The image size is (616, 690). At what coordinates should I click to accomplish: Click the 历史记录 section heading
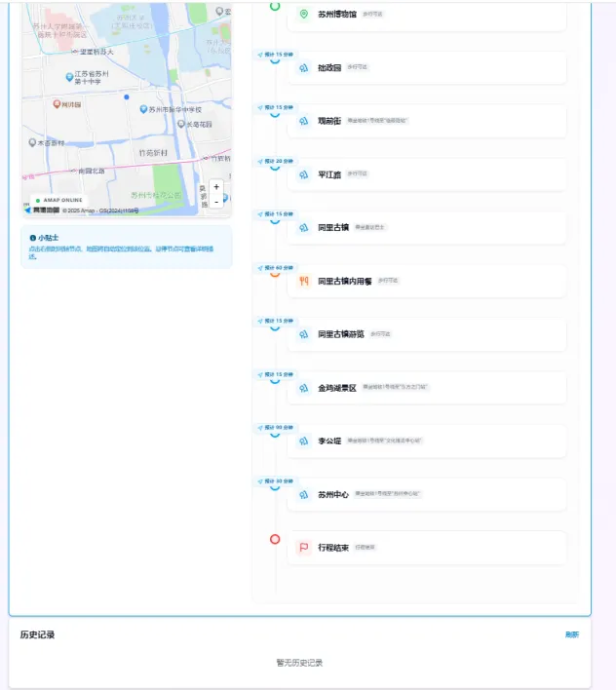pos(37,634)
